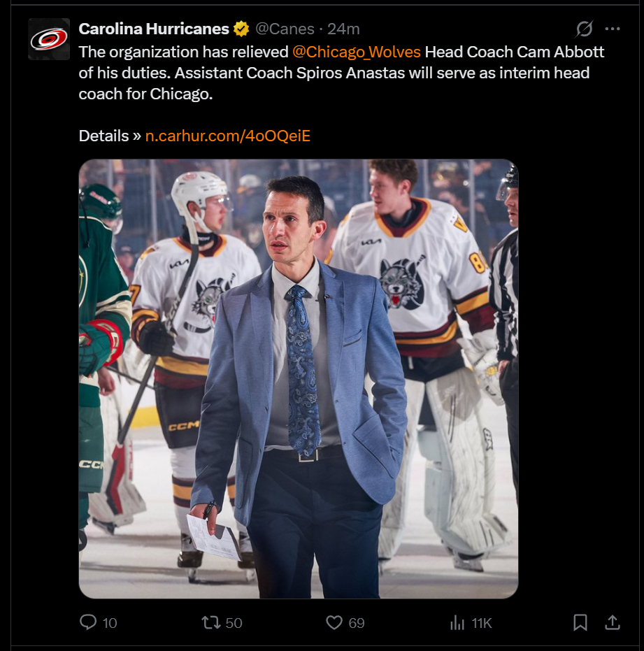Toggle the repost arrows icon
Screen dimensions: 644x651
pos(210,622)
